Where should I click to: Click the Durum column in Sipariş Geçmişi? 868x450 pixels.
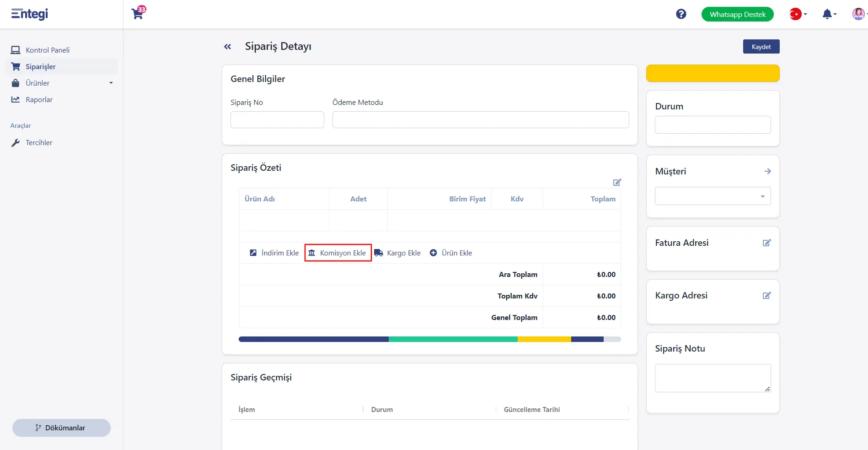pyautogui.click(x=382, y=409)
